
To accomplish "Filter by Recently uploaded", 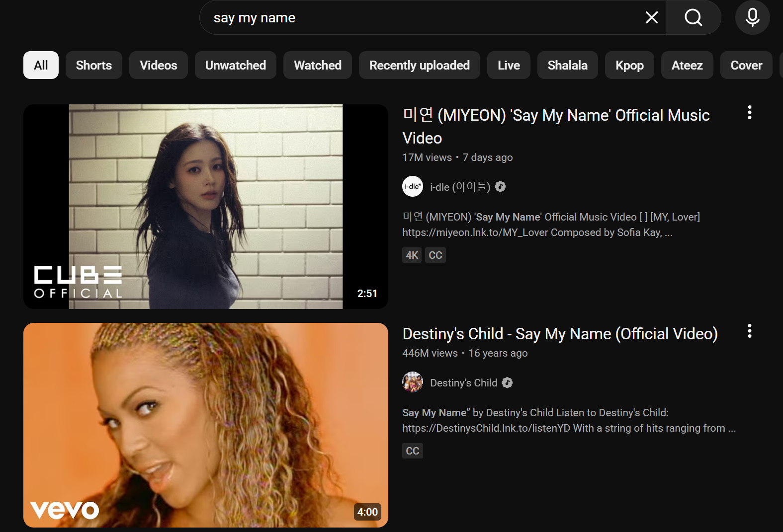I will [x=420, y=65].
